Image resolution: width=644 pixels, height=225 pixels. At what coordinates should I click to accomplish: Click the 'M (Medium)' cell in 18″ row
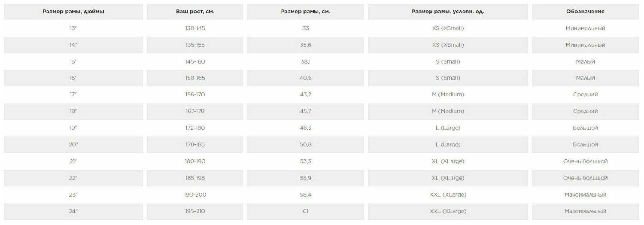click(448, 111)
